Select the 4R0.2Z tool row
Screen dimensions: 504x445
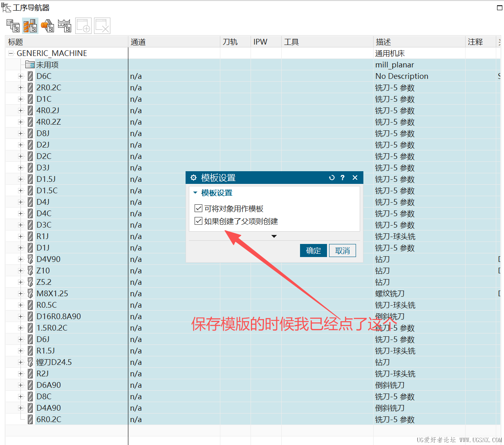[253, 122]
